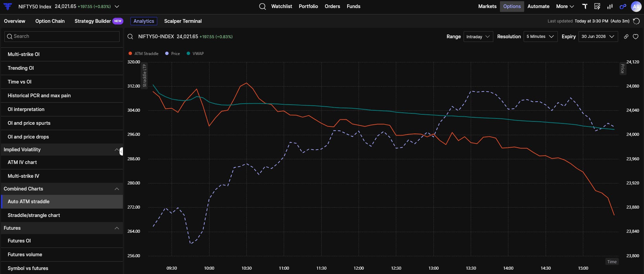This screenshot has width=644, height=274.
Task: Click the chart symbol search icon
Action: 130,37
